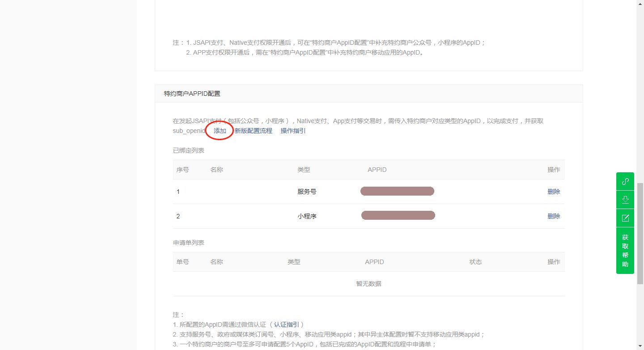Click the page vertical scrollbar thumb

[640, 233]
